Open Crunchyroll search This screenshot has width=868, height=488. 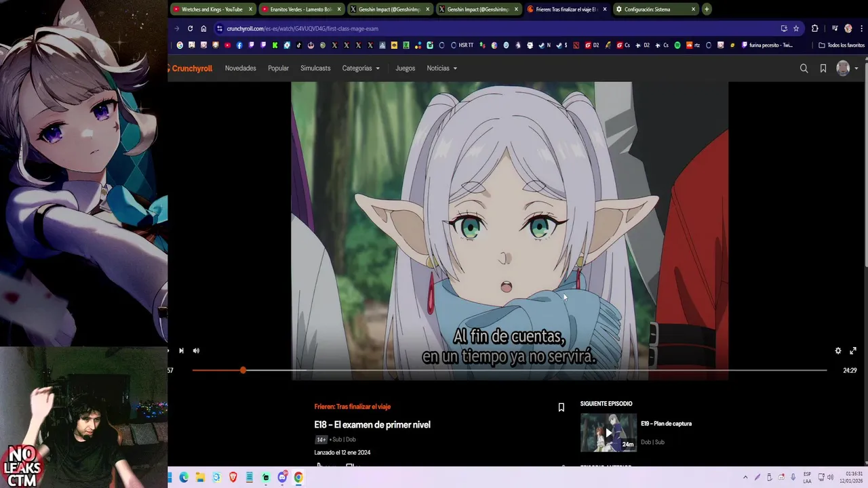tap(804, 68)
